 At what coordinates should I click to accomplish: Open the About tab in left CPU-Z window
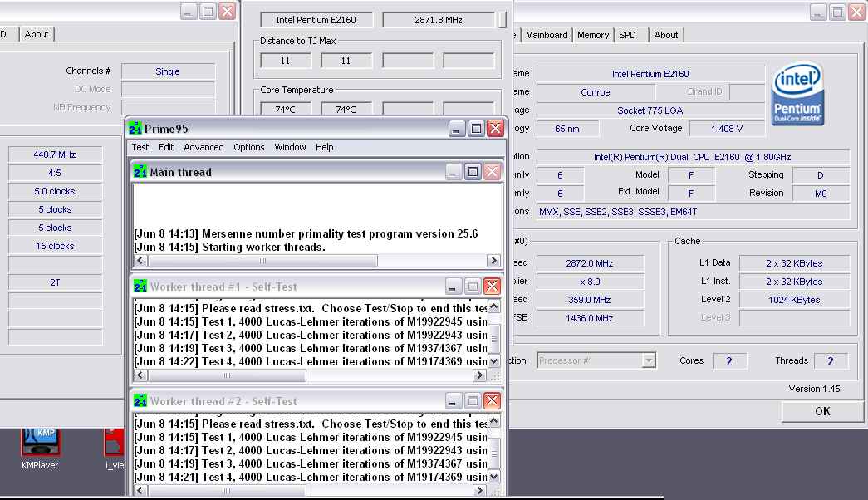(x=37, y=34)
